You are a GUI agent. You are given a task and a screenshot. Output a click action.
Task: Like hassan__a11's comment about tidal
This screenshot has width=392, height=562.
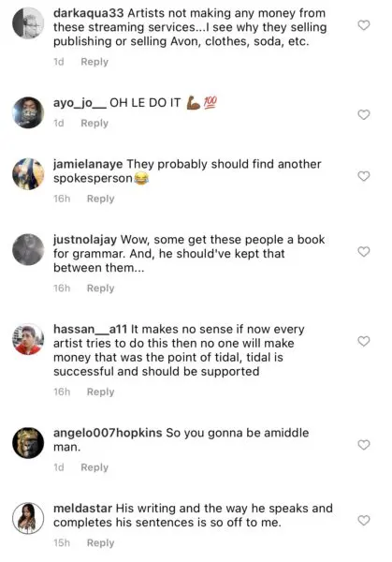[x=364, y=341]
